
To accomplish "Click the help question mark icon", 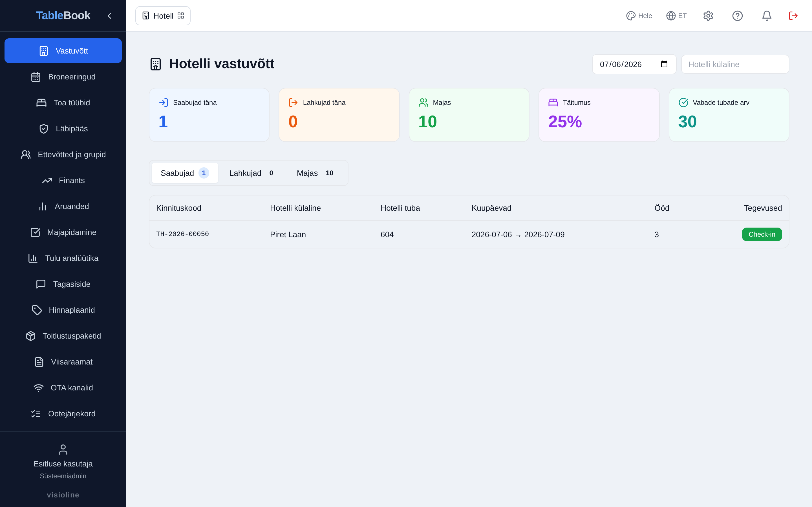I will click(x=737, y=16).
